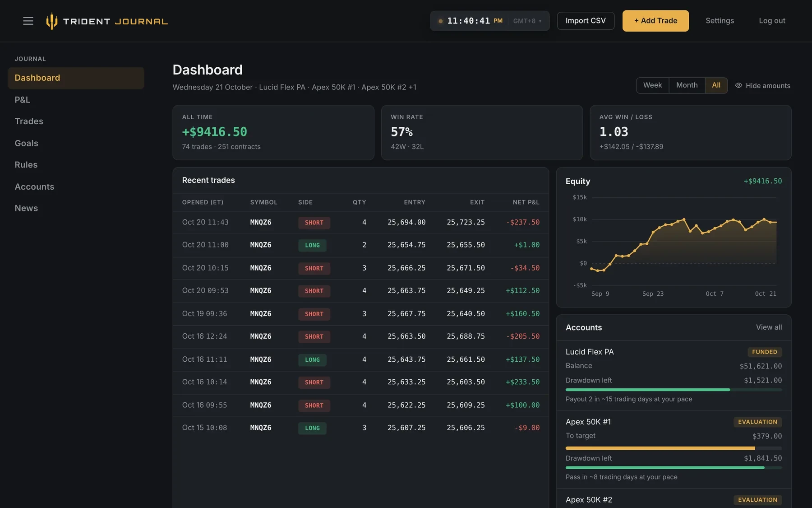The width and height of the screenshot is (812, 508).
Task: Select the All time range
Action: pyautogui.click(x=716, y=85)
